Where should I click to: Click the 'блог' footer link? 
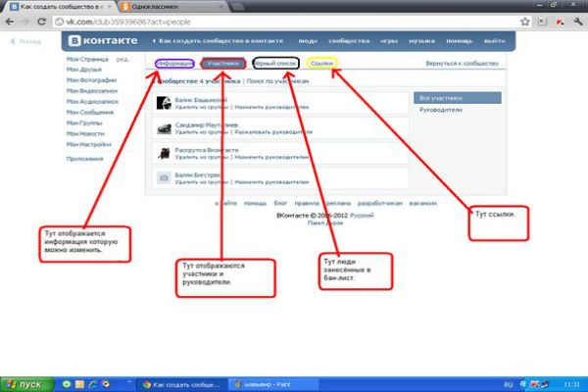[280, 203]
